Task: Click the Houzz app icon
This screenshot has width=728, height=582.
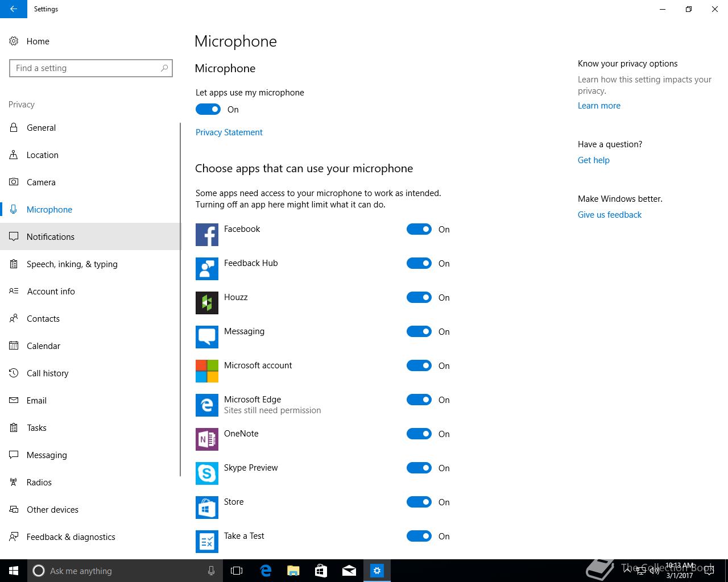Action: [207, 303]
